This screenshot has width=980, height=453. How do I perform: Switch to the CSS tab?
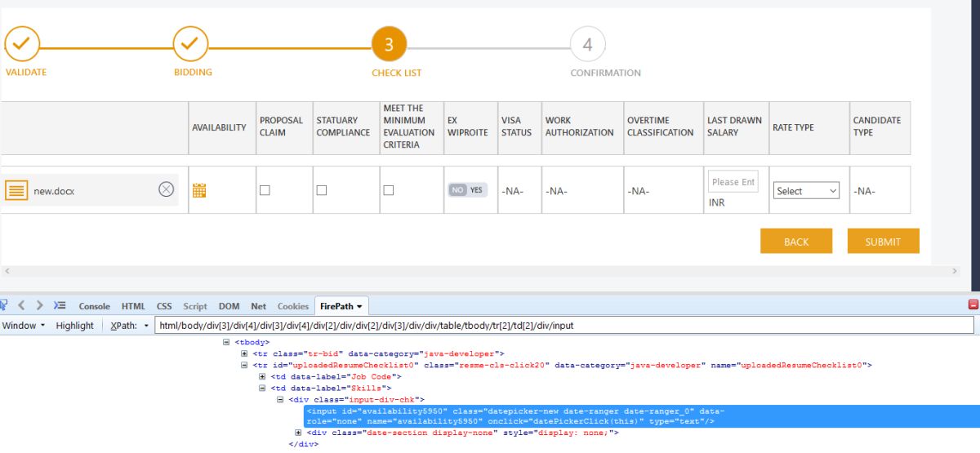click(x=164, y=306)
